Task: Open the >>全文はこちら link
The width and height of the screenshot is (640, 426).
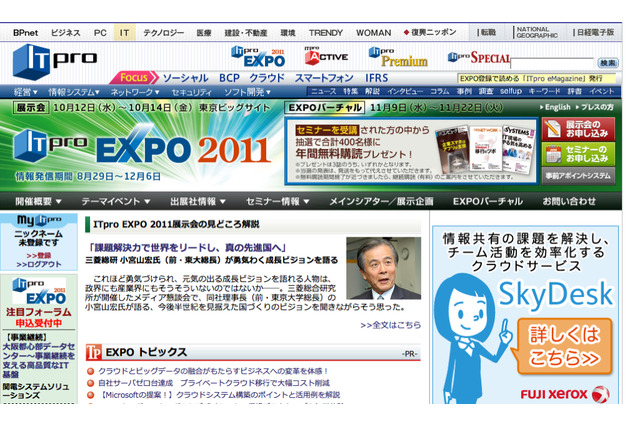Action: (x=390, y=325)
